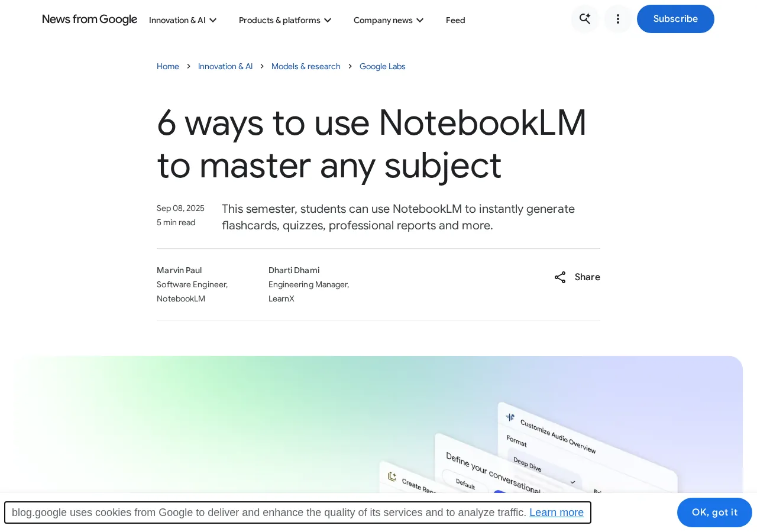
Task: Expand the Company news menu
Action: click(x=389, y=20)
